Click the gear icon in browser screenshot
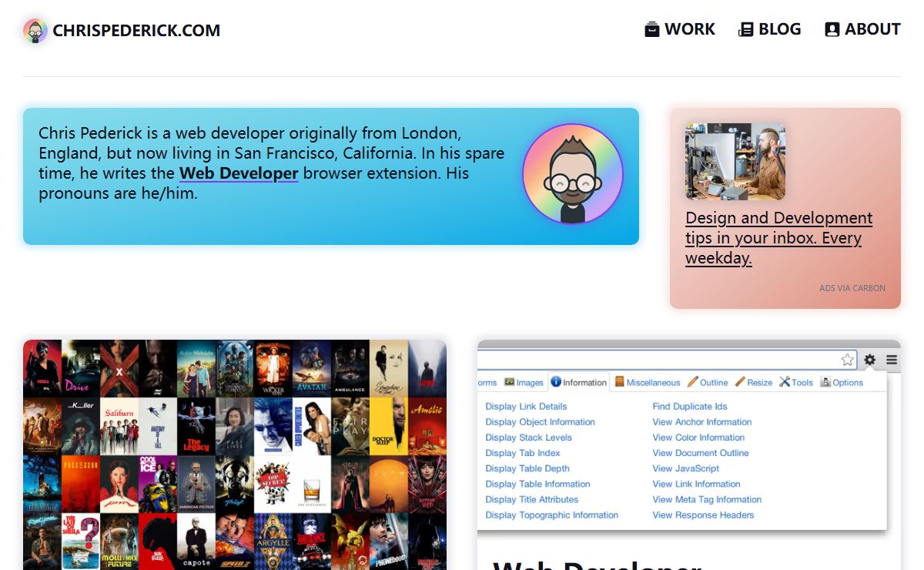Viewport: 924px width, 570px height. pos(869,360)
